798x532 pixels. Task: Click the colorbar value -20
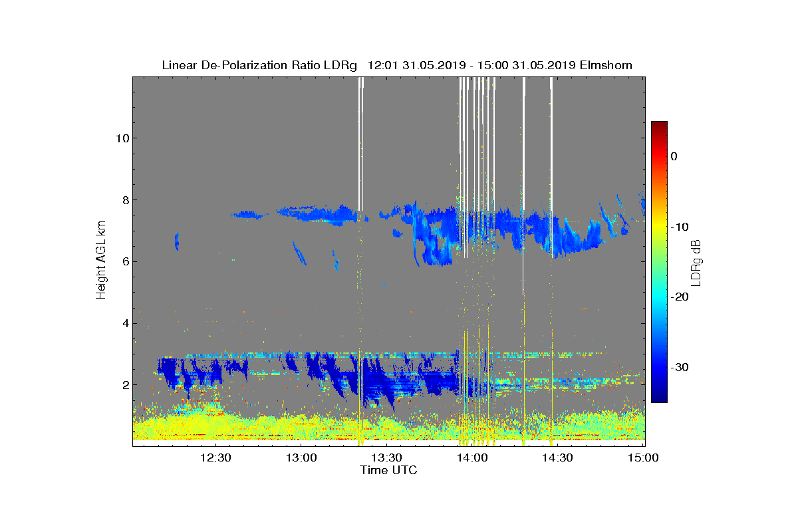[679, 297]
